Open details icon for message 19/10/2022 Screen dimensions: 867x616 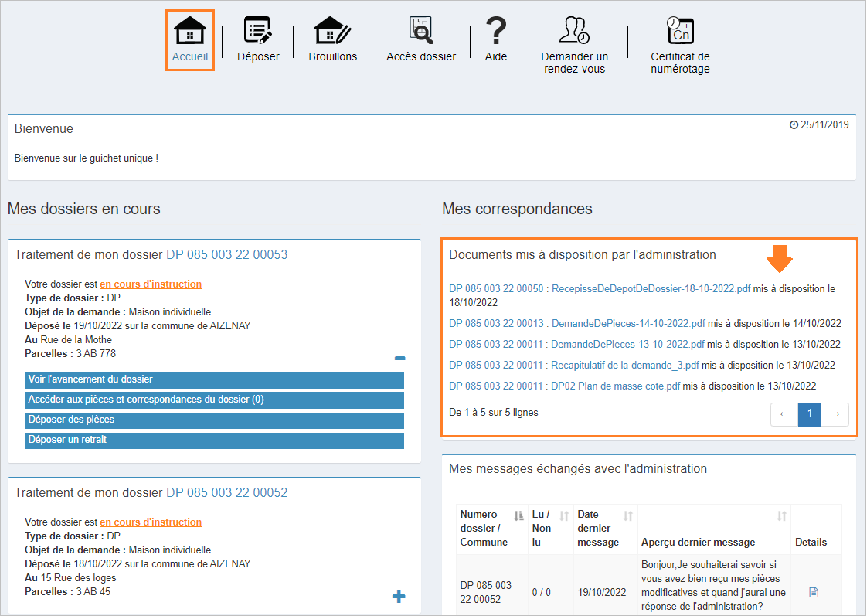tap(814, 592)
